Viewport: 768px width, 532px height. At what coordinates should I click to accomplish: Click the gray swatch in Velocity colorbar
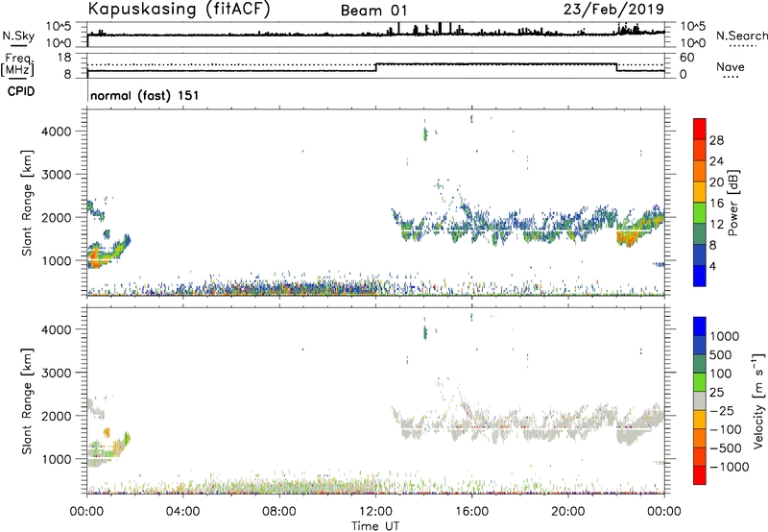(x=700, y=400)
